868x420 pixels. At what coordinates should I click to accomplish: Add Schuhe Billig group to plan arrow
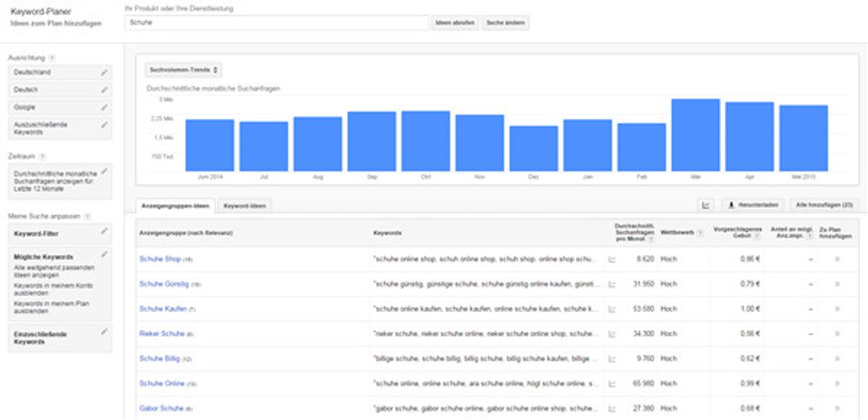point(838,358)
